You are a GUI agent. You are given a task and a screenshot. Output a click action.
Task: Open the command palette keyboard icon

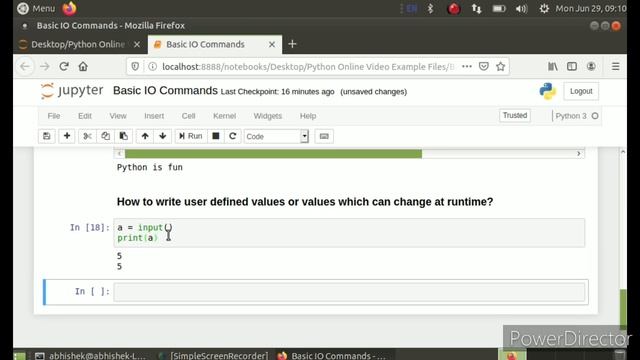324,136
